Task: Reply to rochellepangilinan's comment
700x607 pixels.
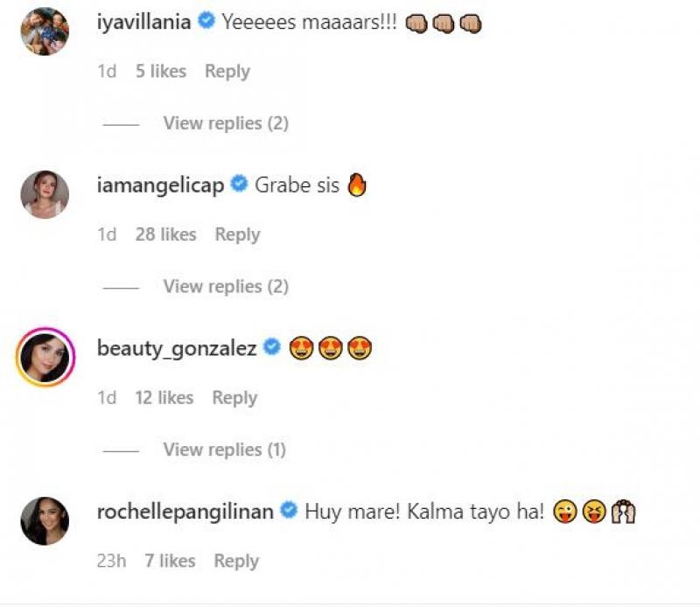Action: pos(236,562)
